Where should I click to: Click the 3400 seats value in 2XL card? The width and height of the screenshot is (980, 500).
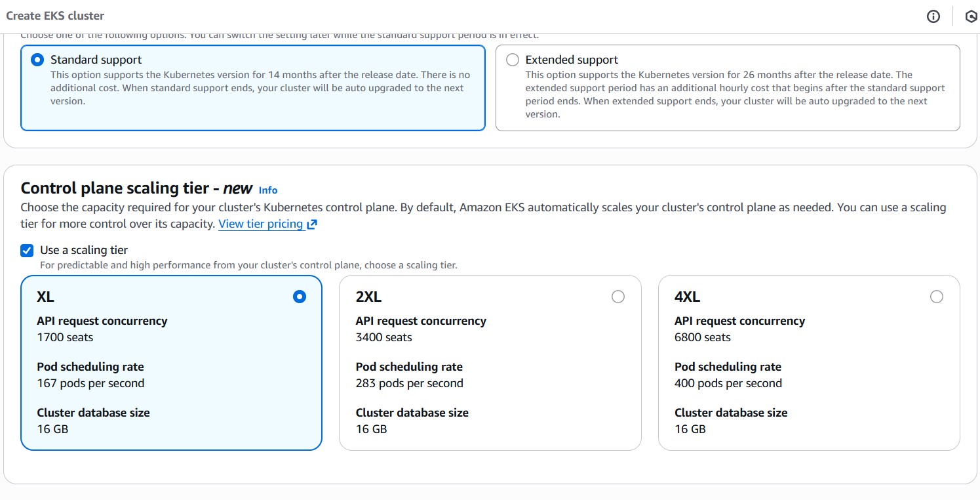[383, 337]
